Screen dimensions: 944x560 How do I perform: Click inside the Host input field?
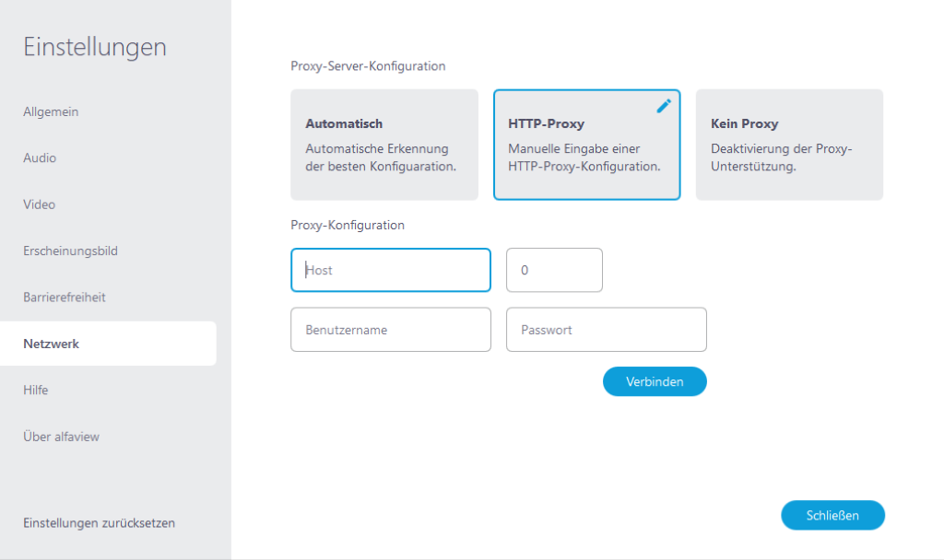pyautogui.click(x=390, y=270)
